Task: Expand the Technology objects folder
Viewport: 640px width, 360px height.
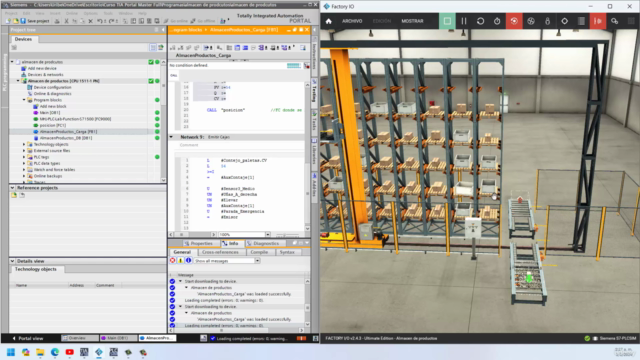Action: click(24, 144)
